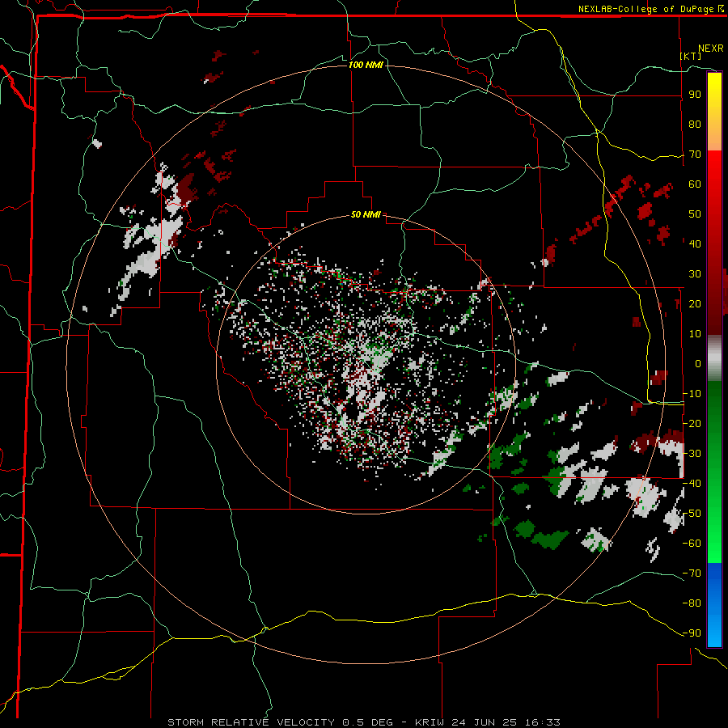
Task: Click the -50 scale value
Action: [692, 513]
